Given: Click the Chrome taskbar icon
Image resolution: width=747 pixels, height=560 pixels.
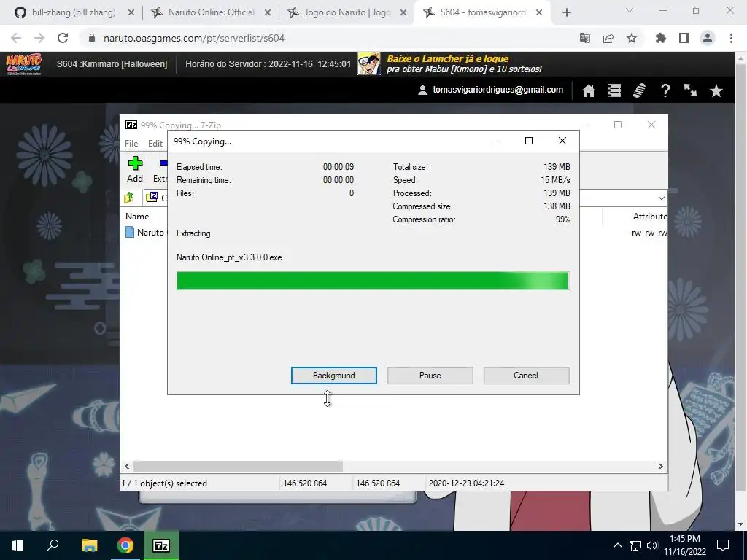Looking at the screenshot, I should pyautogui.click(x=125, y=545).
